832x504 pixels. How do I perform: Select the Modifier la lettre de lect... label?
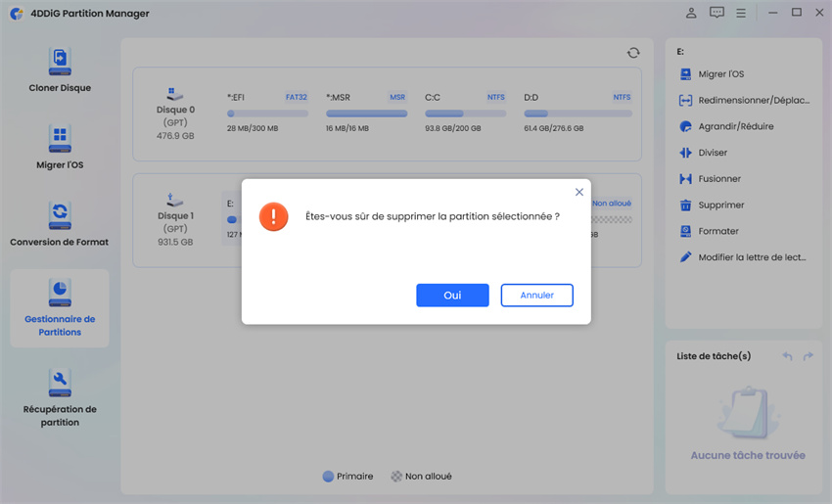752,257
